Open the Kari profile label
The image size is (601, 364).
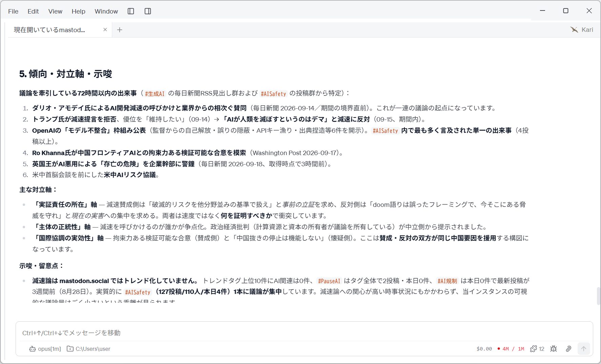click(587, 29)
